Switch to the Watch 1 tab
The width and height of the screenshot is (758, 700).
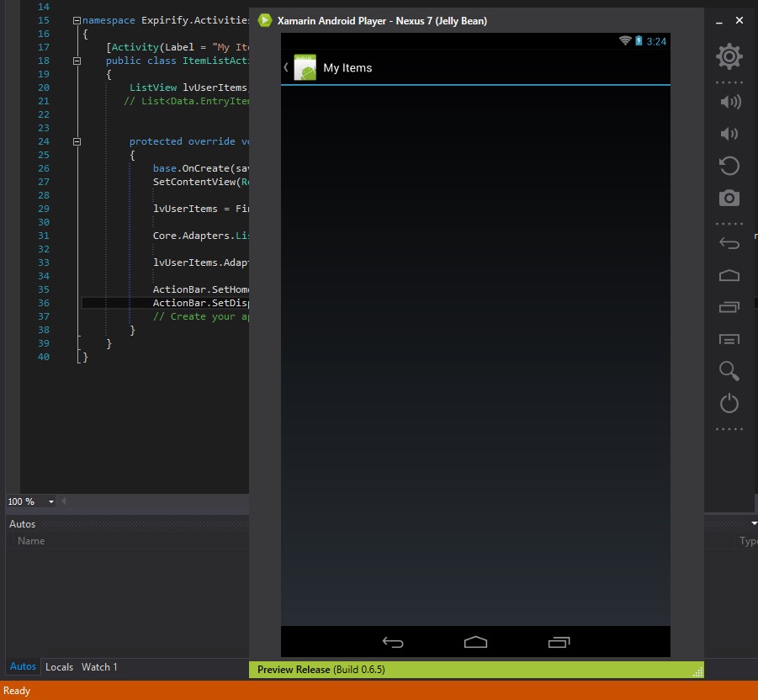click(99, 667)
